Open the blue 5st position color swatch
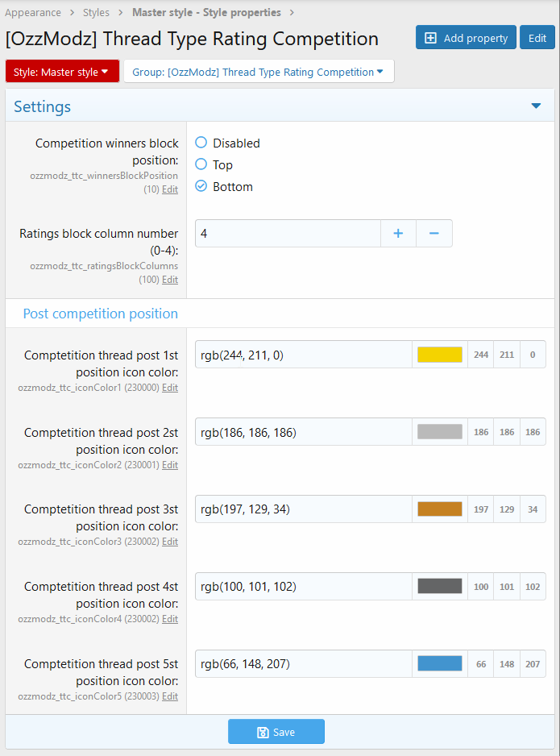 click(439, 663)
